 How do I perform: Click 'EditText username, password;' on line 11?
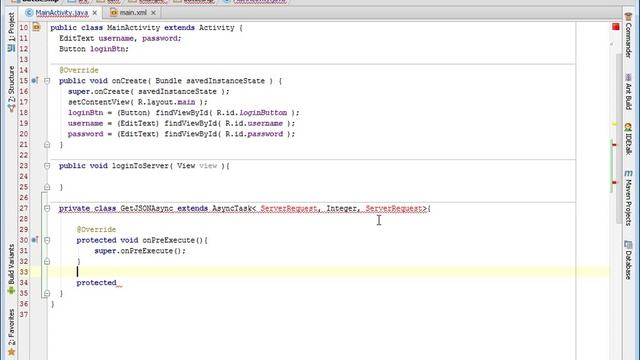coord(120,38)
